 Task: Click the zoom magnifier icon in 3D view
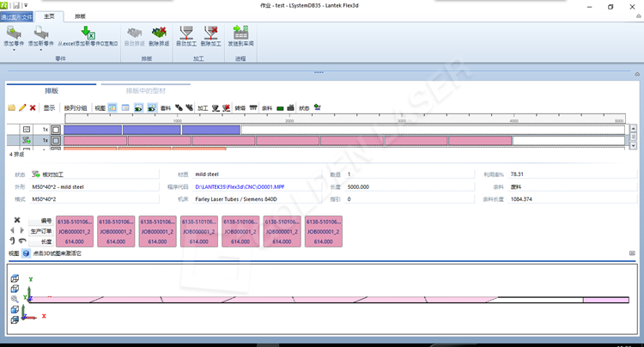click(x=15, y=299)
